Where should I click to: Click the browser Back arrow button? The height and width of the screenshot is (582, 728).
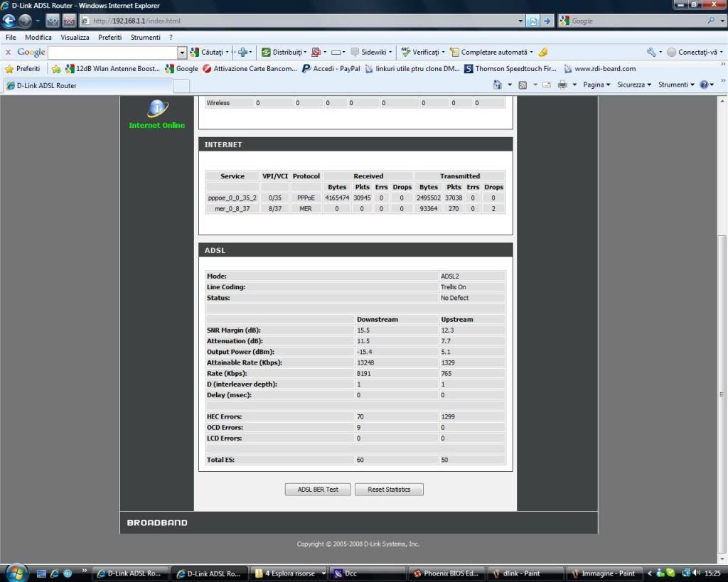[x=9, y=21]
